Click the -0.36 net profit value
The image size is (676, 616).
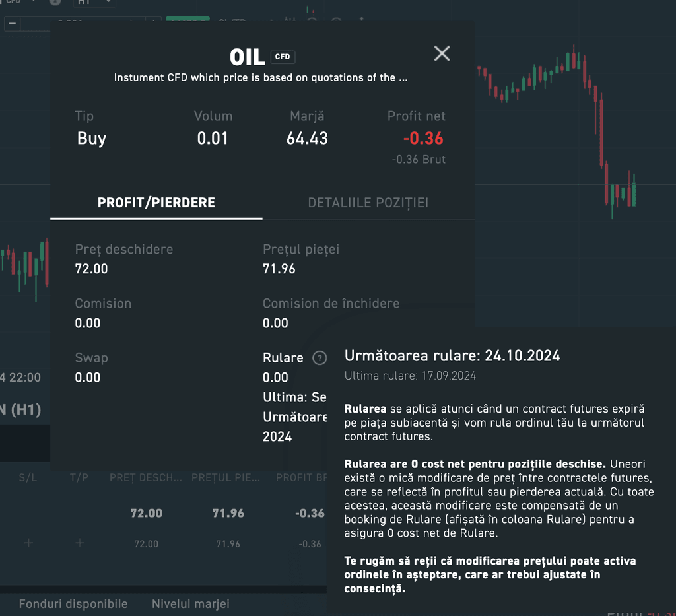(423, 138)
